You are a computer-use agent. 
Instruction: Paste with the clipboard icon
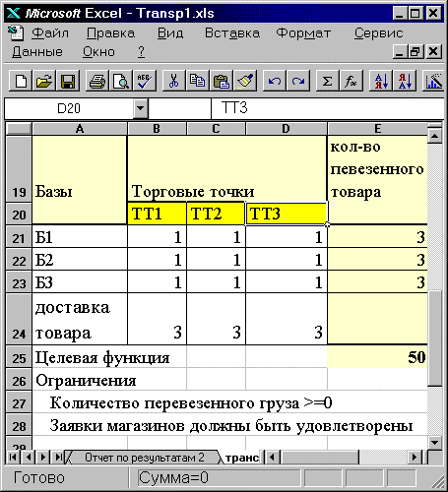click(221, 81)
